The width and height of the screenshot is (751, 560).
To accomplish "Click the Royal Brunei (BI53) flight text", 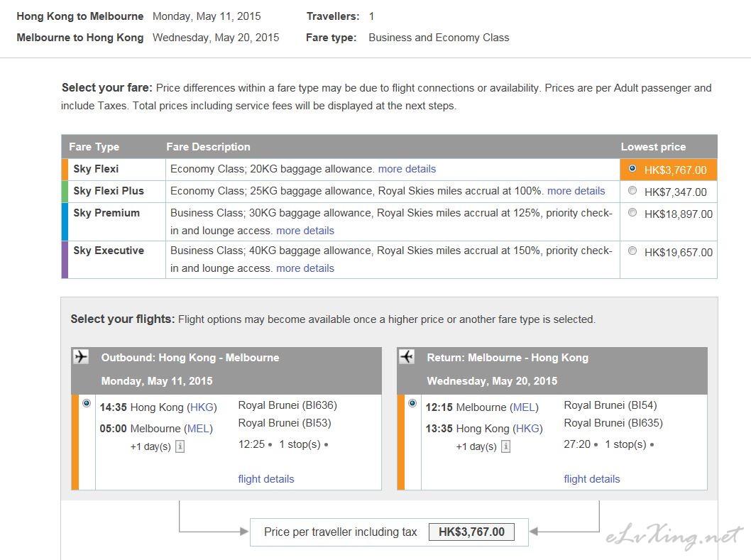I will click(x=285, y=423).
